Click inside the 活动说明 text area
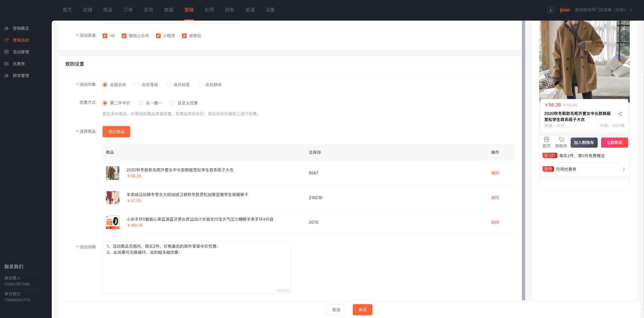Screen dimensions: 644x318 197,268
